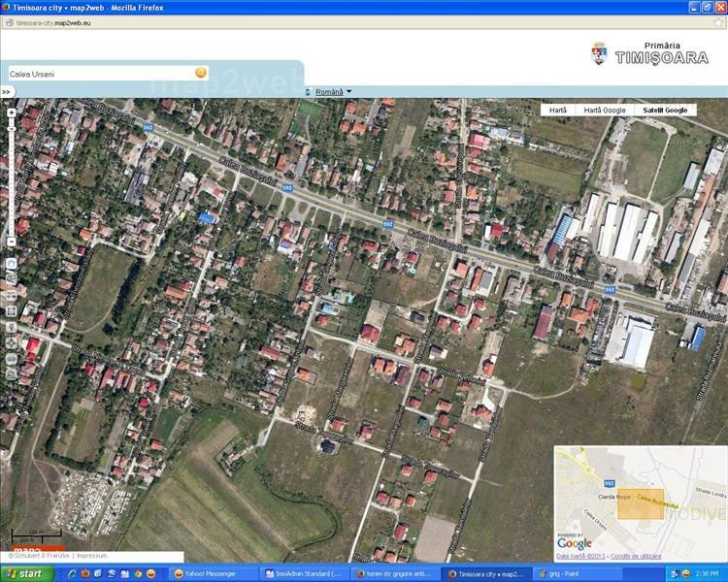The image size is (728, 582).
Task: Select the Satelit Google layer
Action: [x=665, y=111]
